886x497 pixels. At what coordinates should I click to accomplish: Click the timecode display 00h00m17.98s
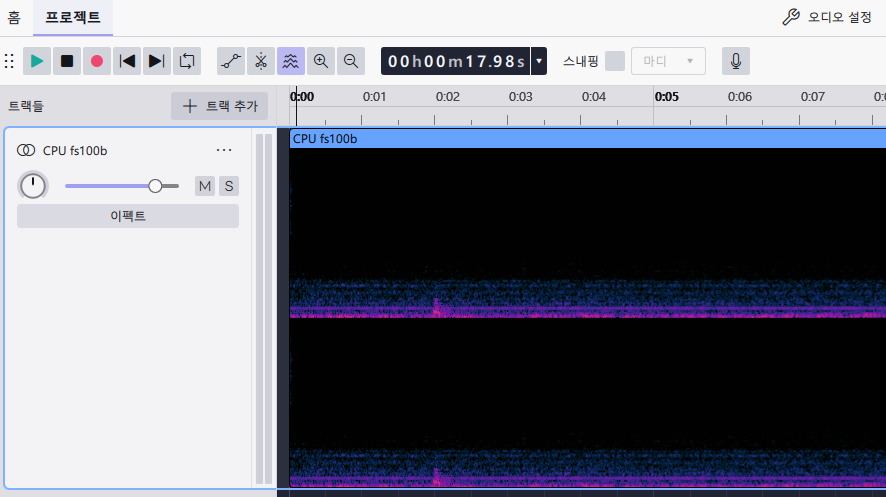pos(455,61)
